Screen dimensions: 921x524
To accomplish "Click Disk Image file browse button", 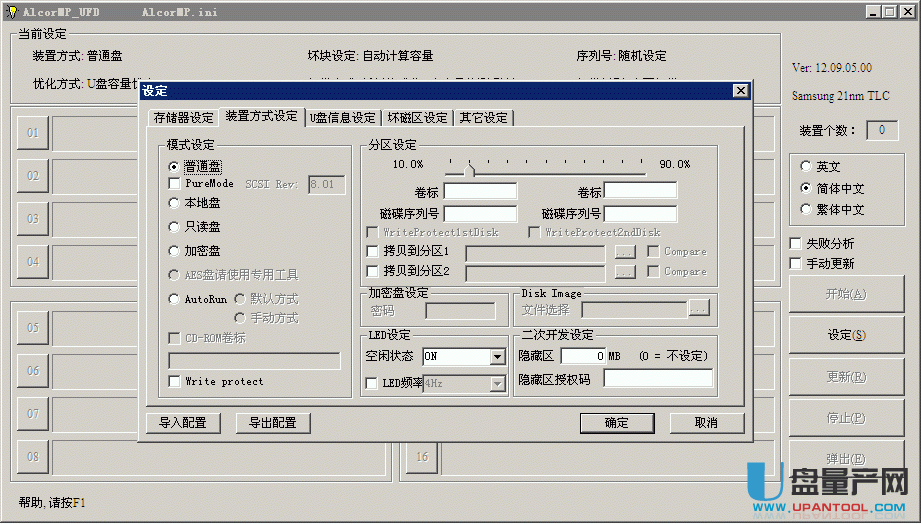I will click(x=698, y=309).
